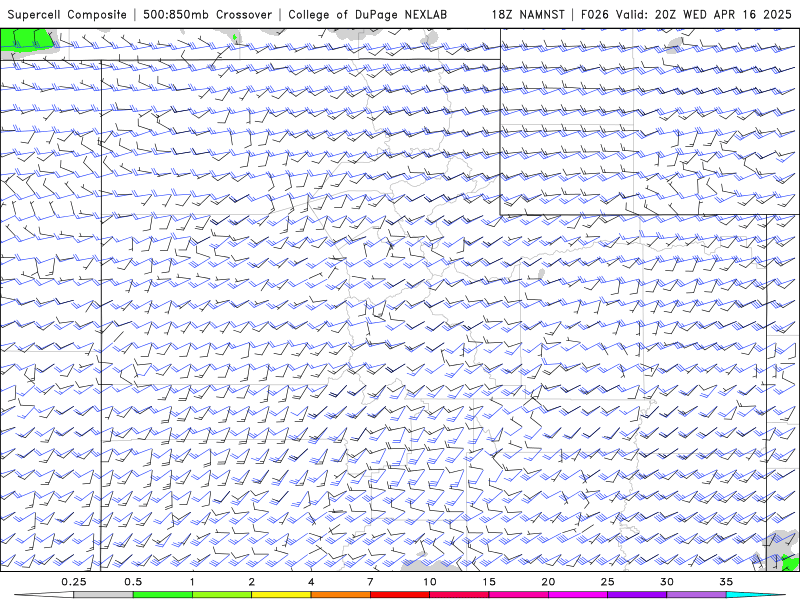
Task: Click the legend value 10
Action: (x=430, y=582)
